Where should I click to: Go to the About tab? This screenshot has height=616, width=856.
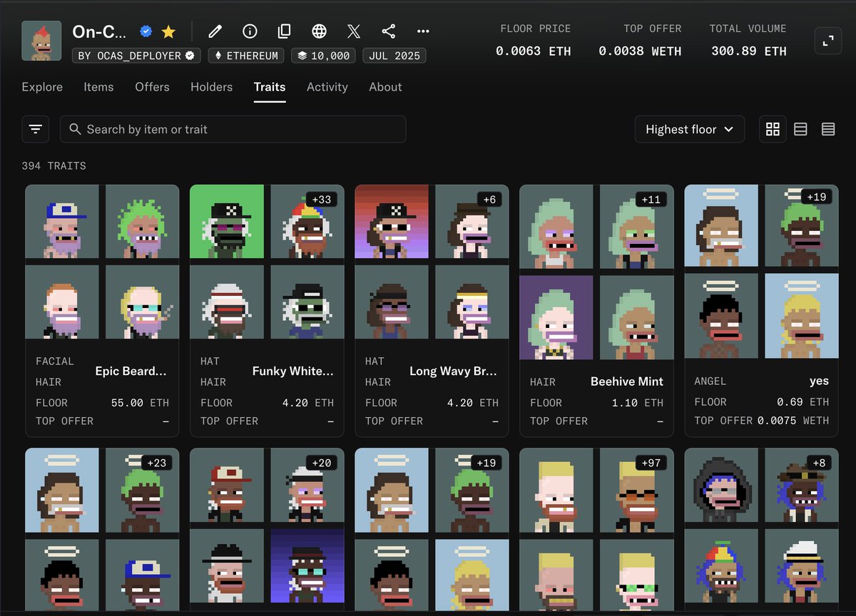pyautogui.click(x=385, y=87)
